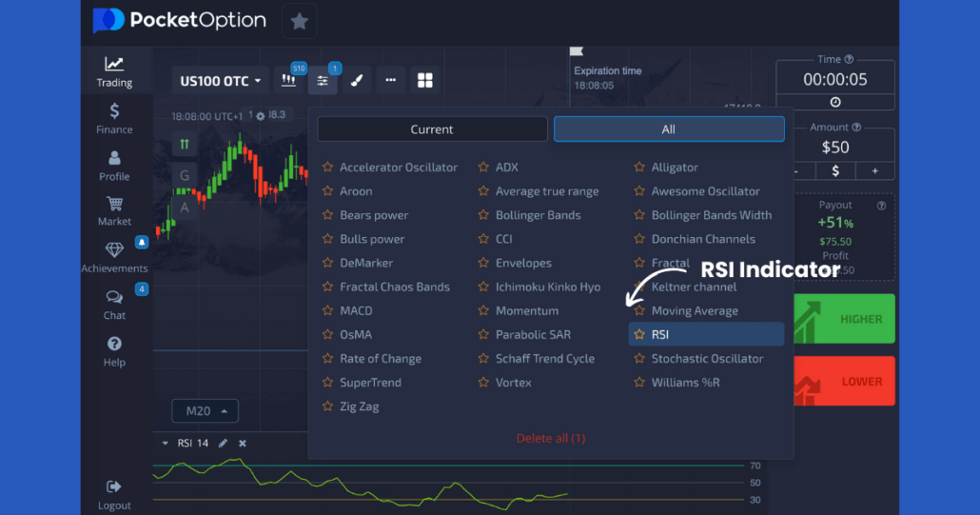Image resolution: width=980 pixels, height=515 pixels.
Task: Open the Achievements diamond section
Action: click(114, 257)
